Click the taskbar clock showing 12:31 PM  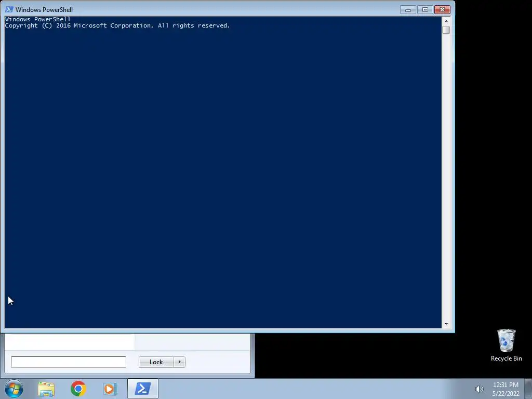tap(506, 389)
